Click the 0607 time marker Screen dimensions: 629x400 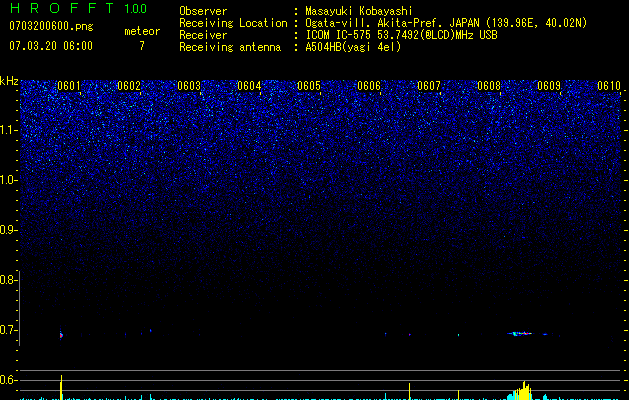pos(429,86)
